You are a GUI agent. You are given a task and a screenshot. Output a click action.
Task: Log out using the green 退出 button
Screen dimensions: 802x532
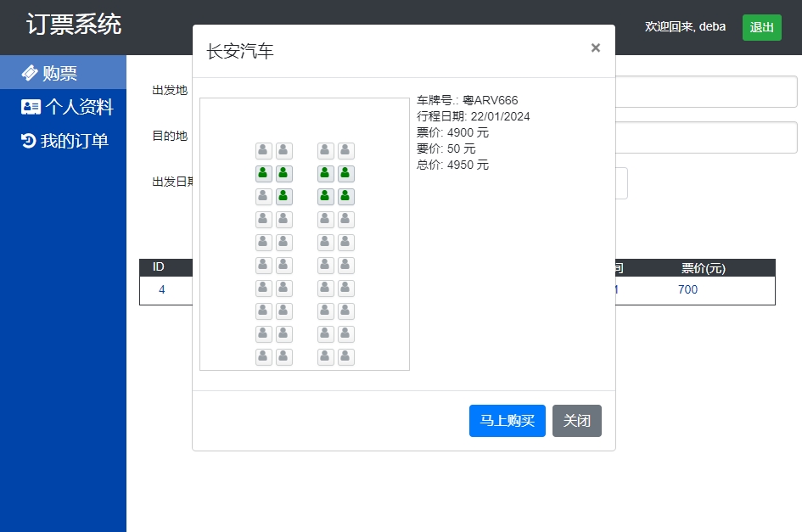[761, 27]
